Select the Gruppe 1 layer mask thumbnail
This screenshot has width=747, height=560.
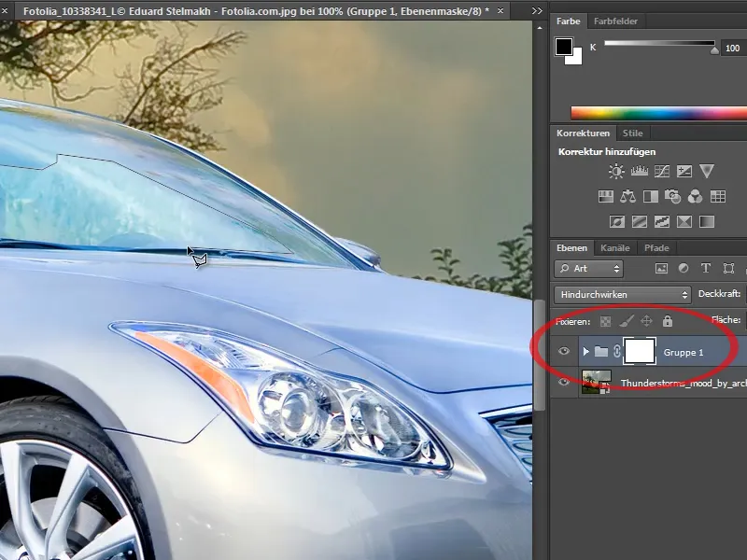(640, 352)
